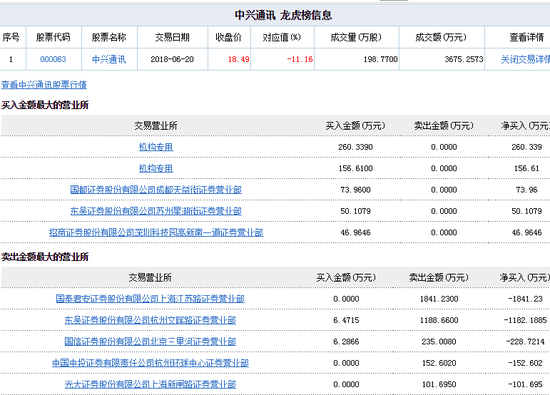Click 关闭交易详情 link in table row
The height and width of the screenshot is (395, 550).
pyautogui.click(x=525, y=59)
